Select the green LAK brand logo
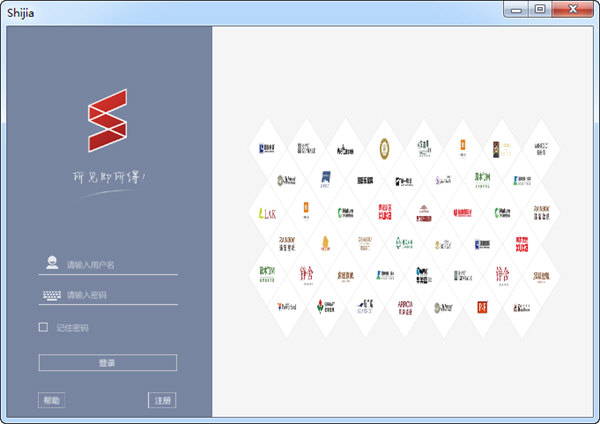The height and width of the screenshot is (424, 600). click(267, 213)
